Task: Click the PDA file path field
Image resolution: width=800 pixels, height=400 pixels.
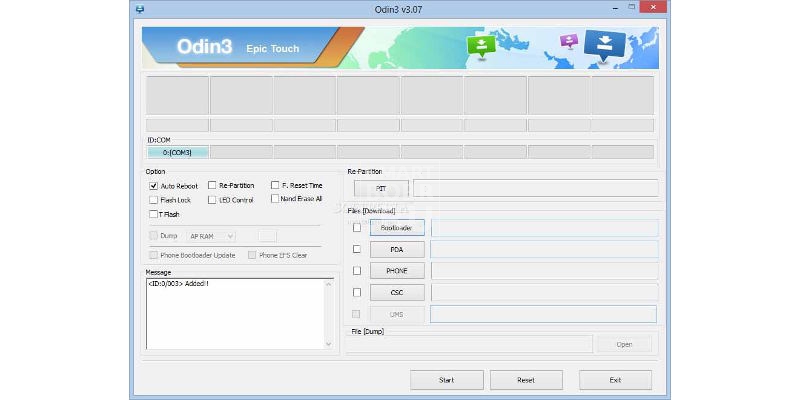Action: point(544,249)
